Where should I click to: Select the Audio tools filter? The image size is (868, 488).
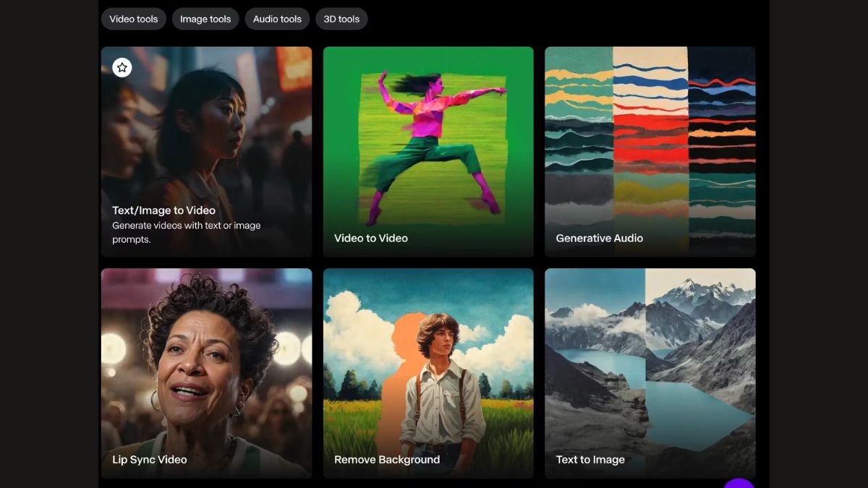pos(277,19)
